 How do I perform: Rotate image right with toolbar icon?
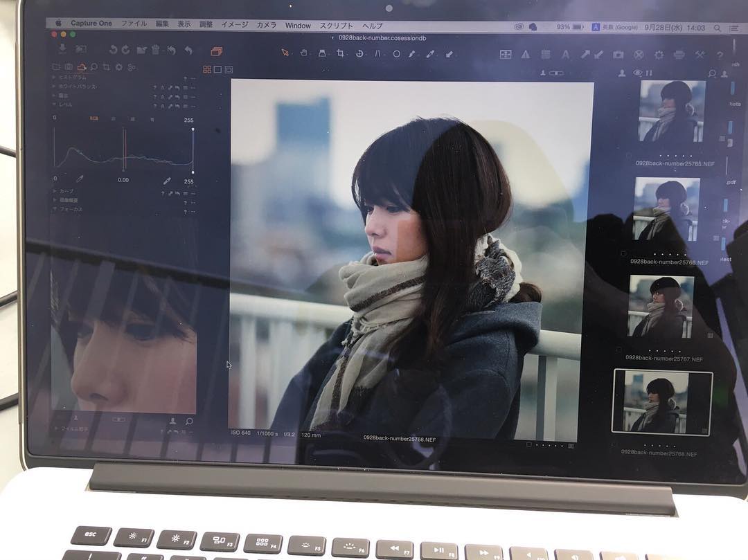click(x=125, y=49)
